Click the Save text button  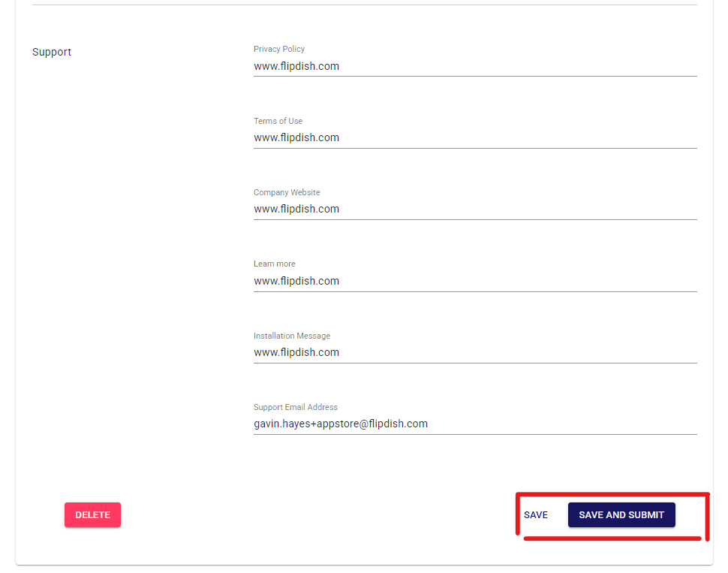(x=536, y=515)
